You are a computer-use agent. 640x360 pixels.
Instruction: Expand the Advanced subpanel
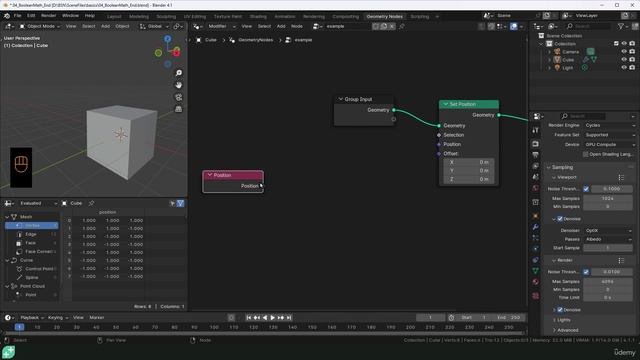(x=566, y=330)
